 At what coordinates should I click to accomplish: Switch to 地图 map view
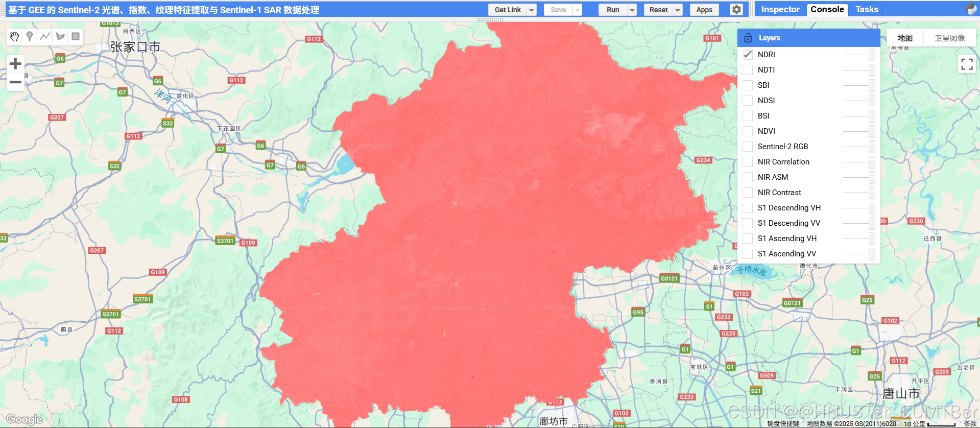pos(905,38)
